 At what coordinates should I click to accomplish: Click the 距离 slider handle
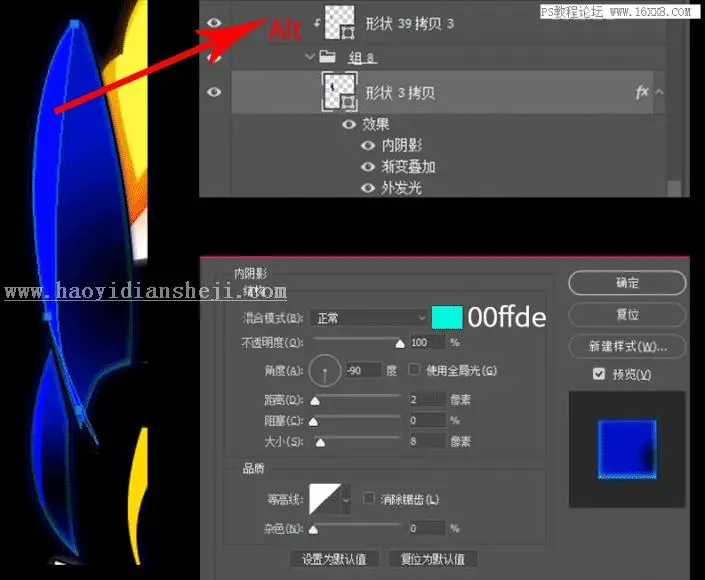315,401
